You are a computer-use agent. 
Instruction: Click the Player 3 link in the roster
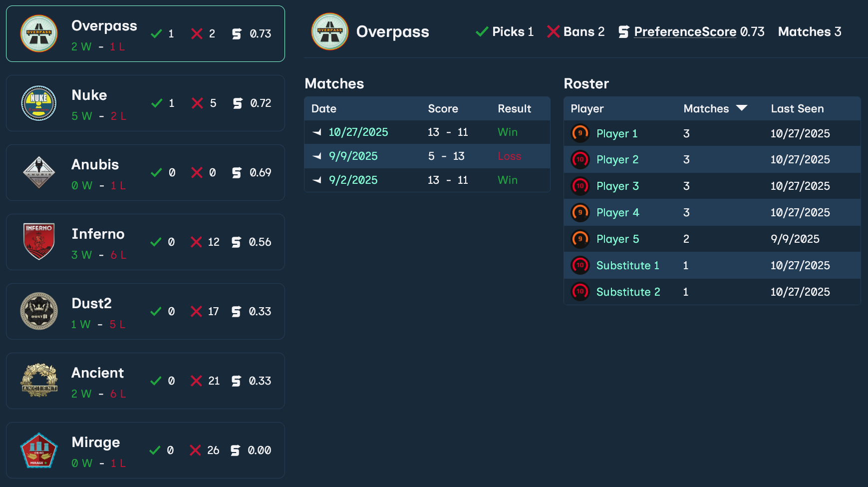pyautogui.click(x=618, y=186)
